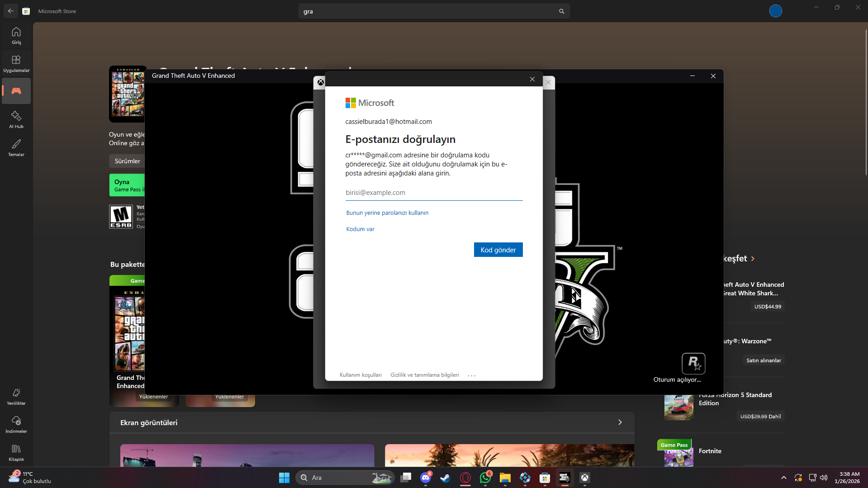Screen dimensions: 868x488
Task: Open more options ellipsis in sign-in dialog
Action: coord(472,375)
